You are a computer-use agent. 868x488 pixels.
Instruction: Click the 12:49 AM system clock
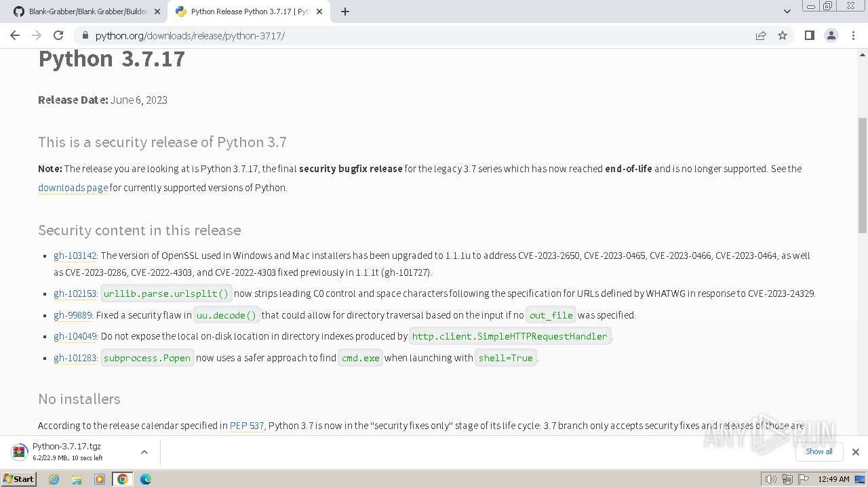pos(833,479)
